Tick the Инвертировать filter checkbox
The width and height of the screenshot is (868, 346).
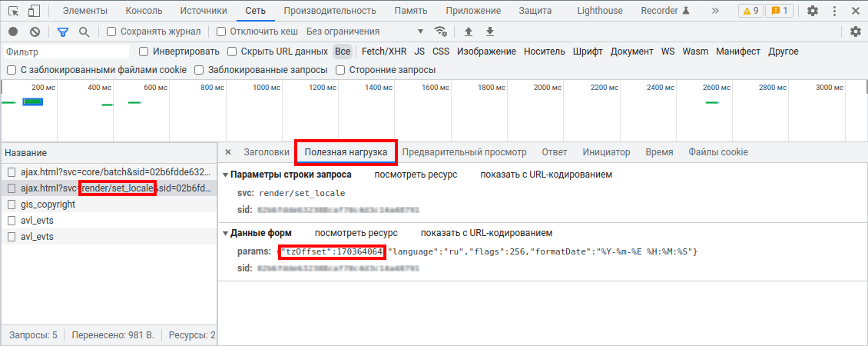click(144, 52)
